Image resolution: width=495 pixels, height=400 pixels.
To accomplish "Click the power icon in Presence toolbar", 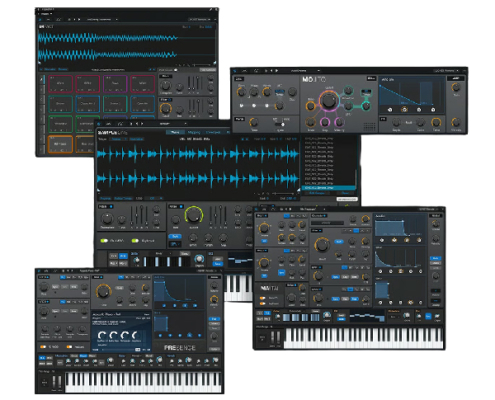I will (39, 271).
